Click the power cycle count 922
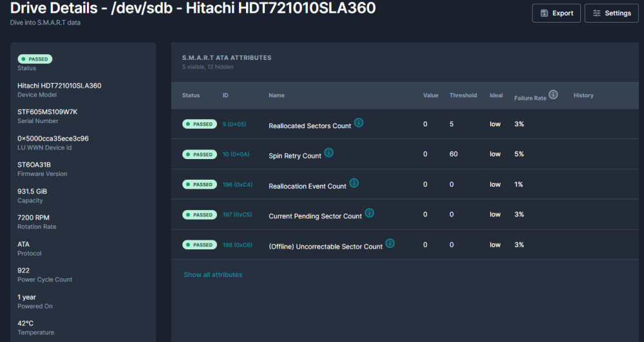The height and width of the screenshot is (342, 644). 23,271
